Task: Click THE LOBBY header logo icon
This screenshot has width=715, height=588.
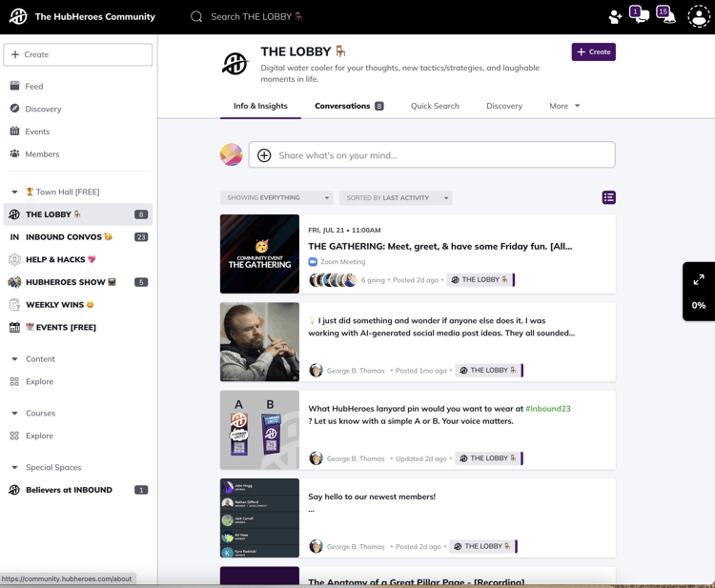Action: click(235, 63)
